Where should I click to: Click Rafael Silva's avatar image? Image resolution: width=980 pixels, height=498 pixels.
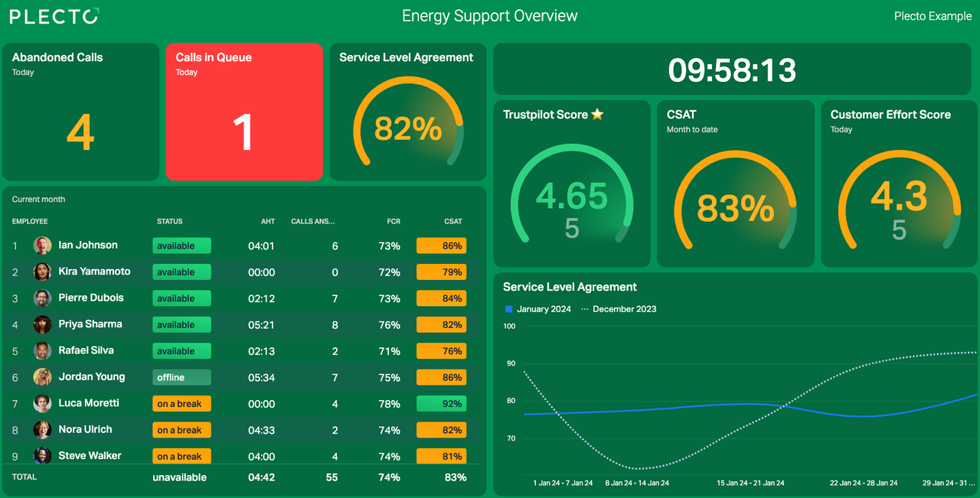[42, 350]
